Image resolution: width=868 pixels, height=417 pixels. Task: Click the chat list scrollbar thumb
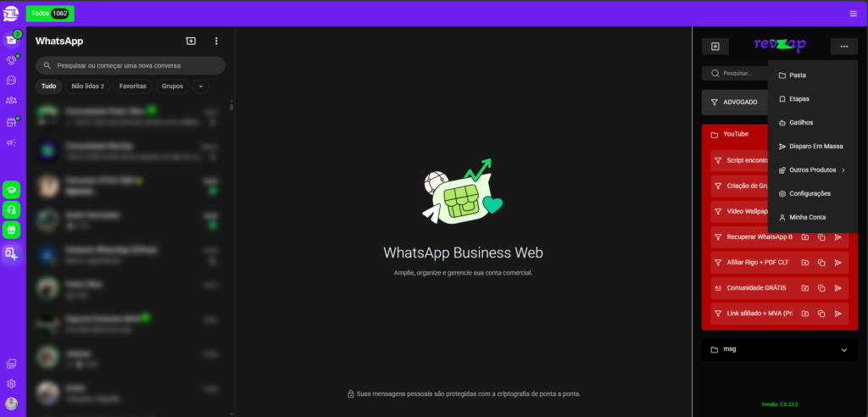[231, 105]
